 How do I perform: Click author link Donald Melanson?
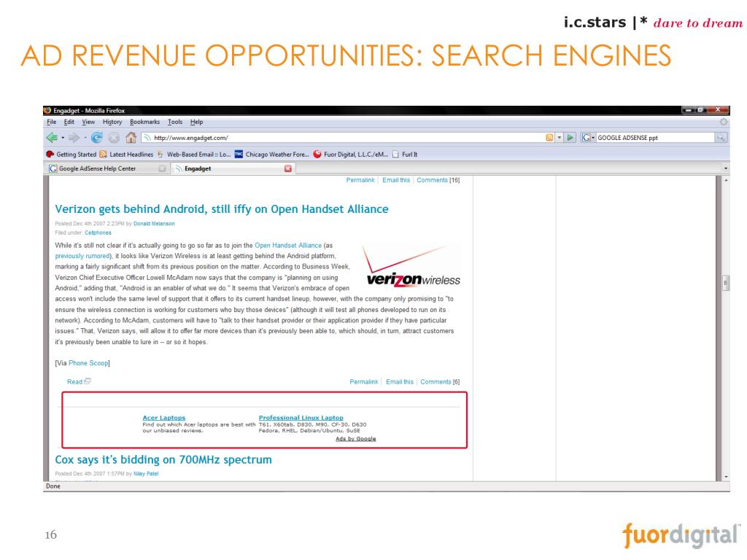click(x=154, y=223)
